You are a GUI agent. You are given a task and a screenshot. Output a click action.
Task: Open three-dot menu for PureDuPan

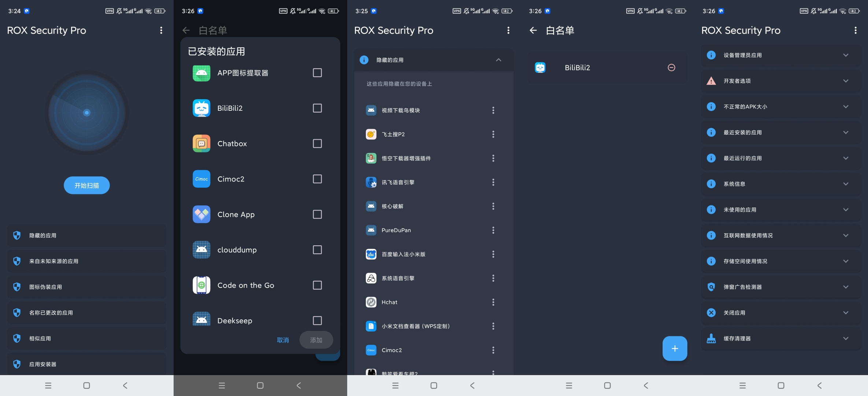pos(493,230)
